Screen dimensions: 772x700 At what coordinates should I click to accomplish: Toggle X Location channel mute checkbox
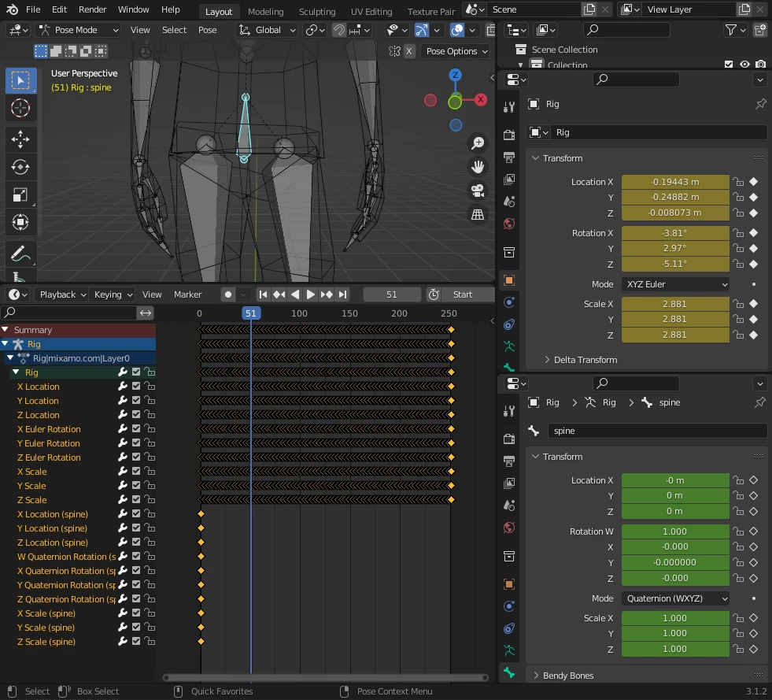(x=136, y=386)
